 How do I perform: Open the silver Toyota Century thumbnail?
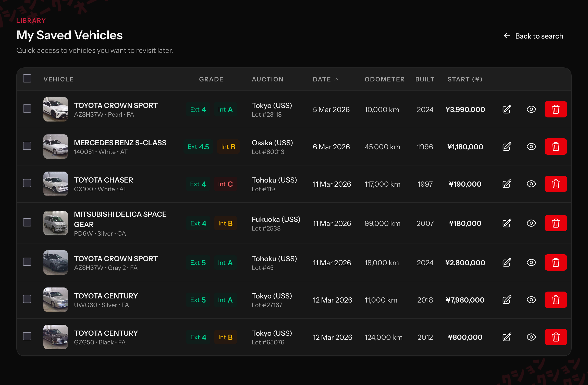[x=56, y=300]
